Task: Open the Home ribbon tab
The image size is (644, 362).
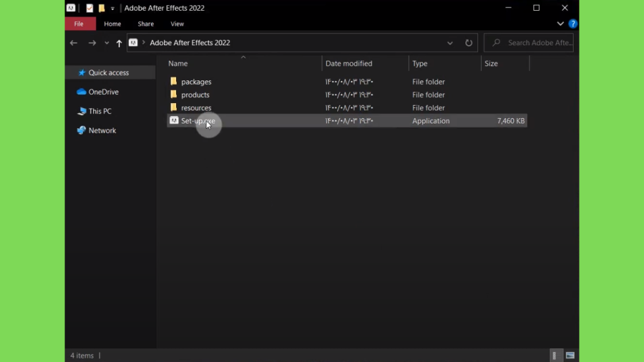Action: click(x=113, y=24)
